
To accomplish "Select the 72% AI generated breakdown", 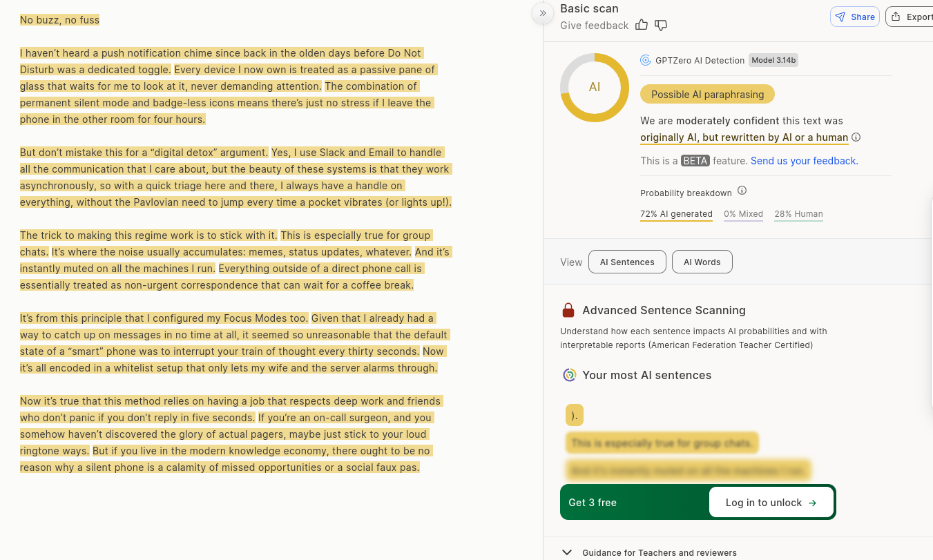I will [x=676, y=214].
